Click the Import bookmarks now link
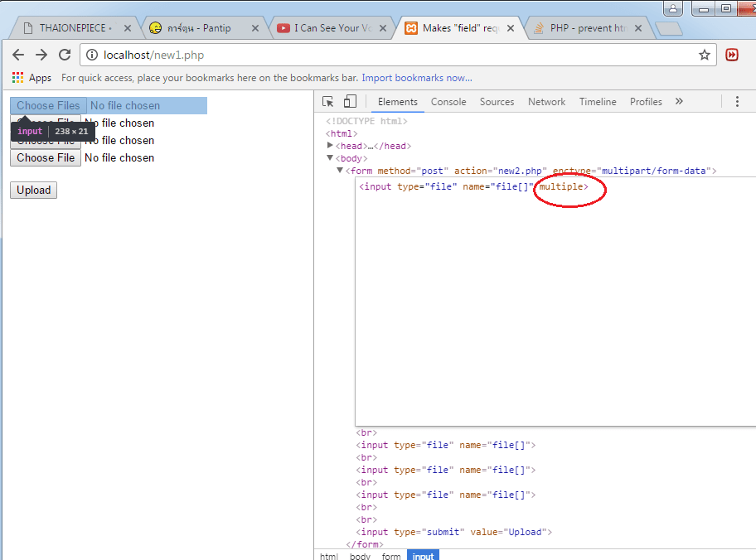This screenshot has height=560, width=756. pos(417,78)
